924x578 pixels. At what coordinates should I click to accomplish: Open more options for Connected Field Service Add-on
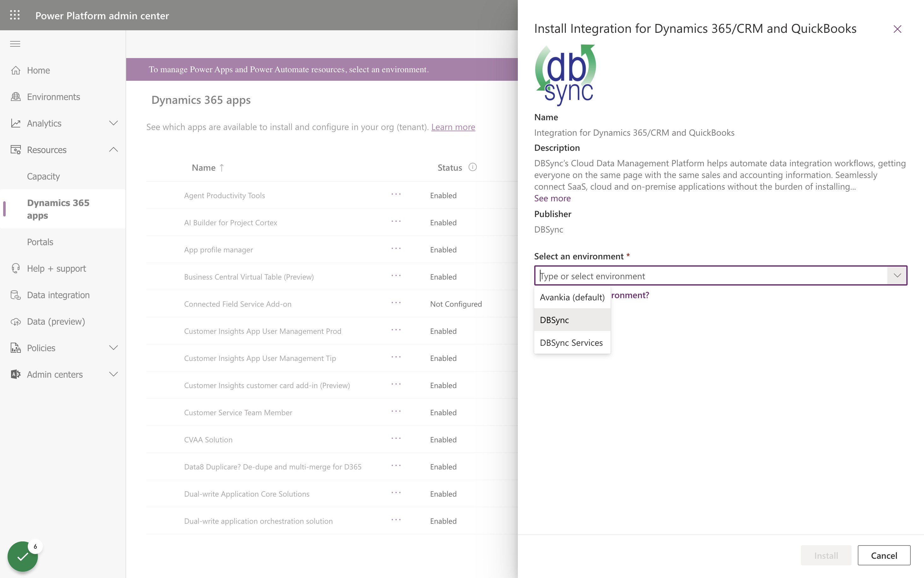396,303
